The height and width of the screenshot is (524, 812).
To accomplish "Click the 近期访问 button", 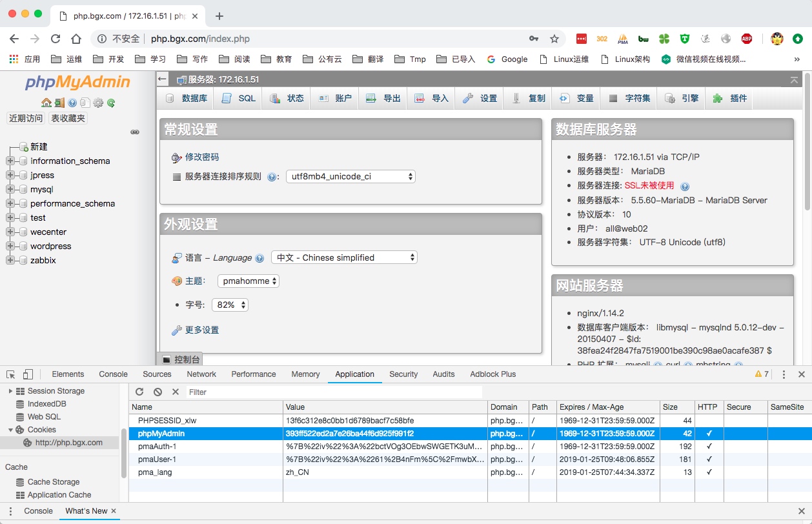I will (26, 118).
